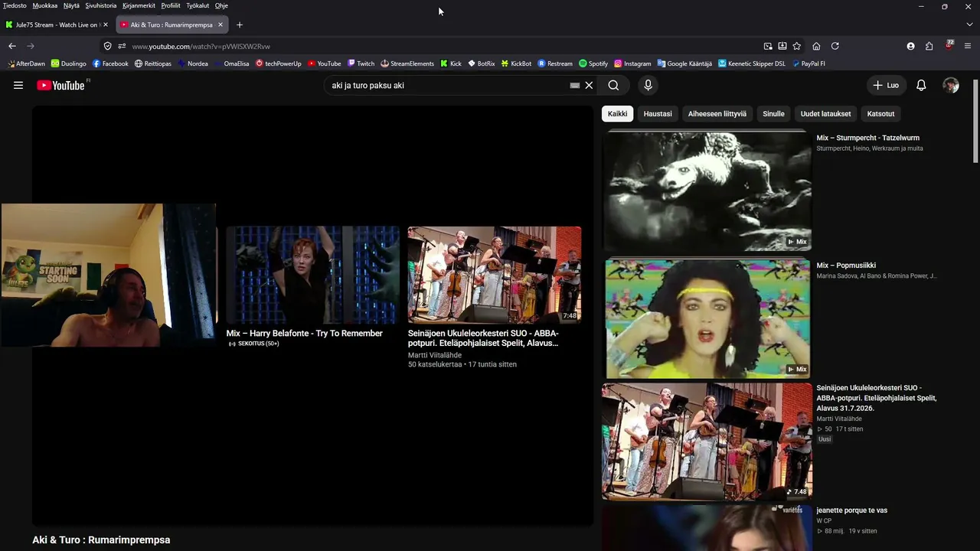Close the Aki & Turo tab
The height and width of the screenshot is (551, 980).
pyautogui.click(x=220, y=24)
